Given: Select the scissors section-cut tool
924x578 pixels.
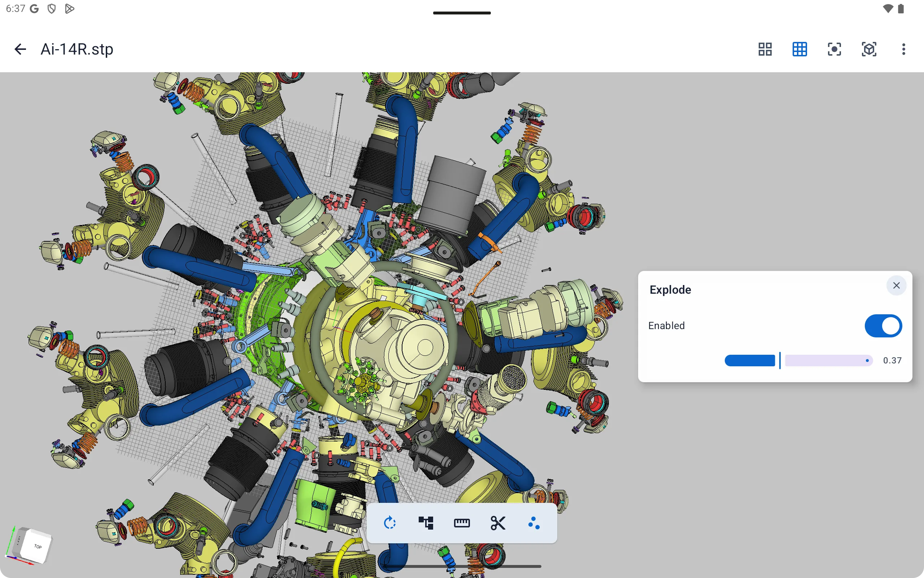Looking at the screenshot, I should click(x=498, y=523).
